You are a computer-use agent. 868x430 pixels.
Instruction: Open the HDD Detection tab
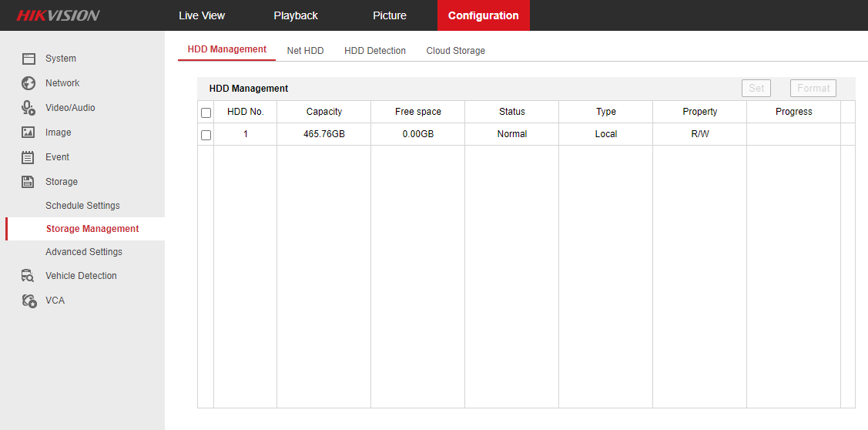coord(375,51)
